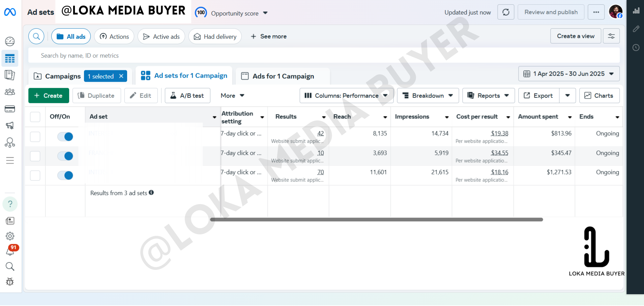
Task: Expand the Columns: Performance dropdown
Action: (346, 96)
